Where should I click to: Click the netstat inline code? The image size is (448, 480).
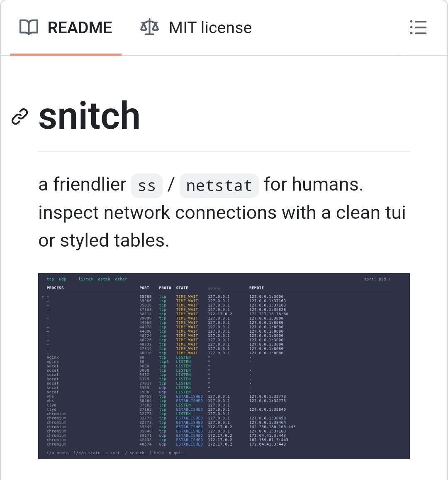pyautogui.click(x=219, y=186)
